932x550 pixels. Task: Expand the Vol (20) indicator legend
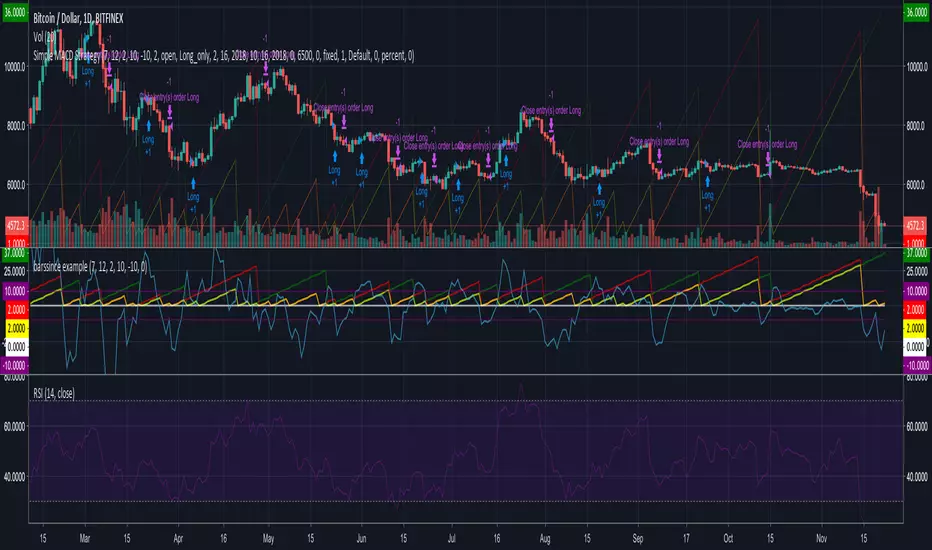pos(47,33)
